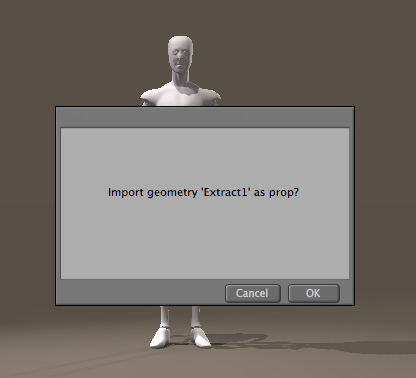Select the mannequin figure's head
Viewport: 416px width, 378px height.
[180, 55]
